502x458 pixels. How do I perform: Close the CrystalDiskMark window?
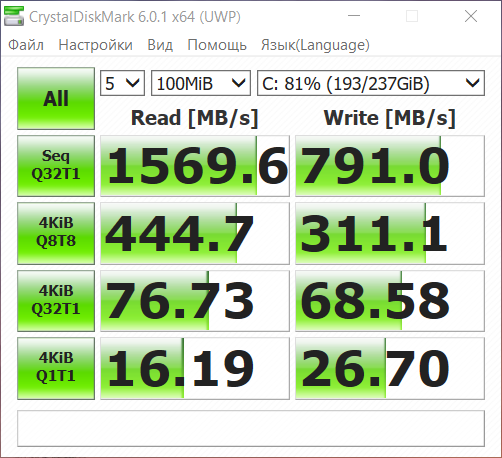471,16
